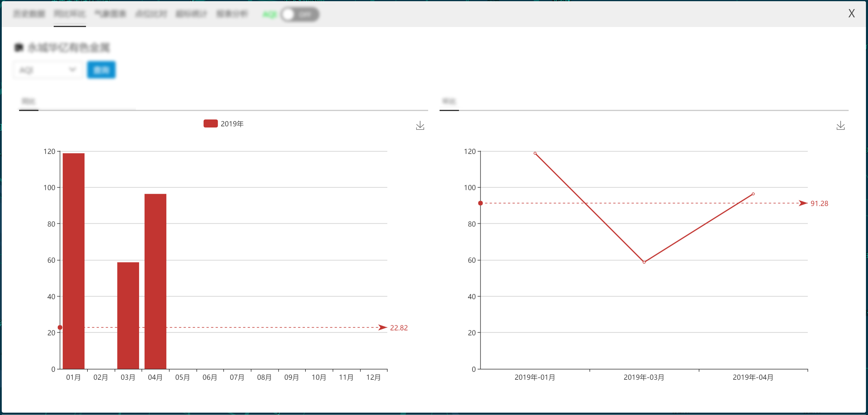Click the blue query button

click(101, 70)
